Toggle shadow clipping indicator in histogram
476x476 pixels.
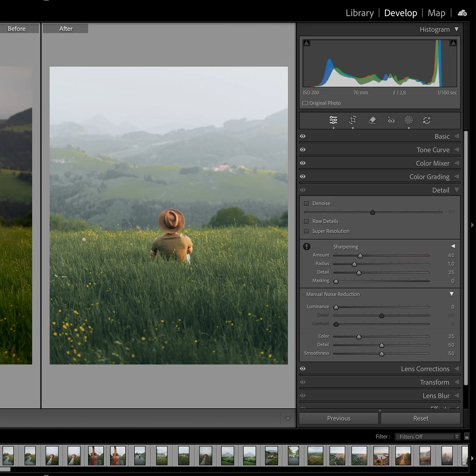click(x=307, y=43)
